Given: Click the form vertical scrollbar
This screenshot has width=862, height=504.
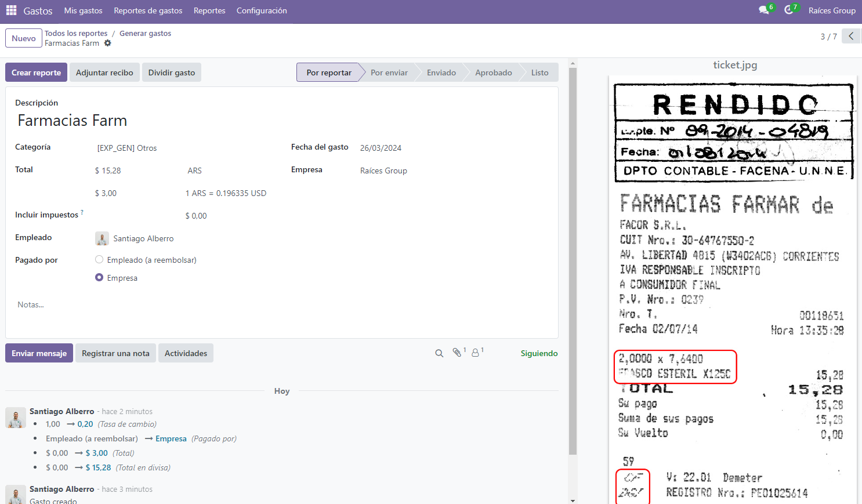Looking at the screenshot, I should tap(573, 261).
